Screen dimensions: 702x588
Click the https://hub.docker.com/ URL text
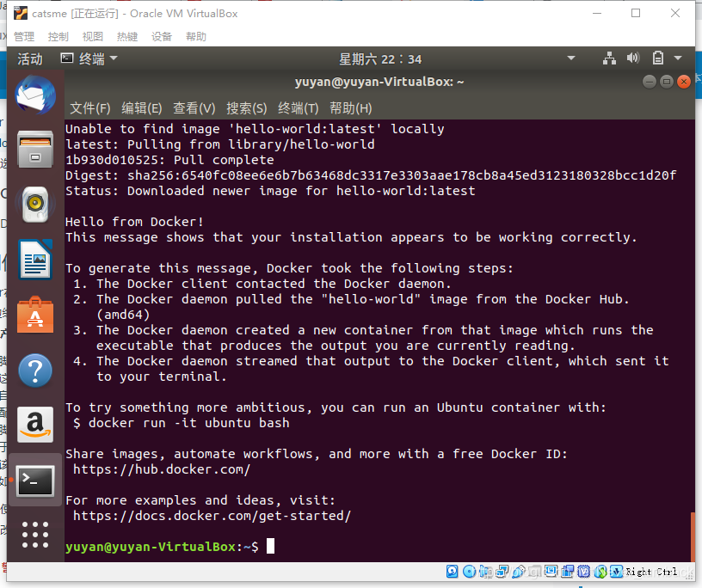coord(162,469)
